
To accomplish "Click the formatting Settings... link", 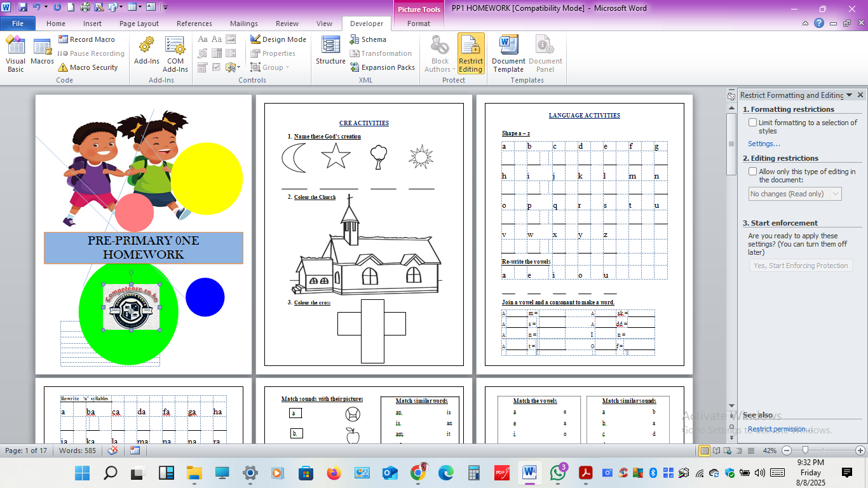I will pos(764,144).
